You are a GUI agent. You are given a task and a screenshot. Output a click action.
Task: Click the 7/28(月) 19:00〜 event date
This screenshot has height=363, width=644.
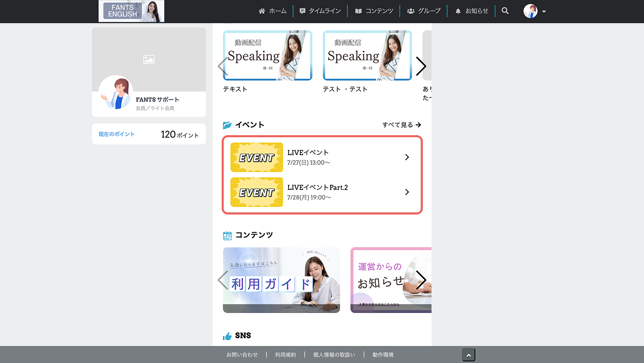pos(309,198)
